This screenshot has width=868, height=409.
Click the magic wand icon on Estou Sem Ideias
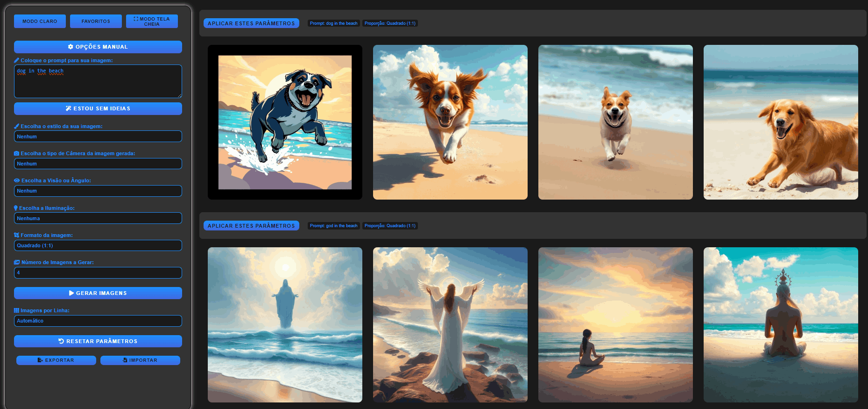pyautogui.click(x=69, y=108)
